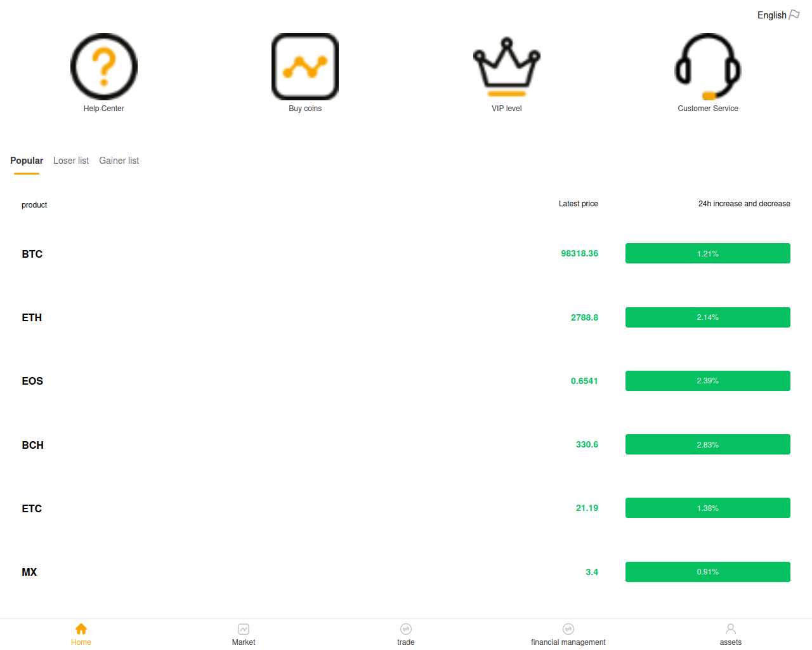Screen dimensions: 812x650
Task: Click MX latest price 3.4
Action: coord(592,572)
